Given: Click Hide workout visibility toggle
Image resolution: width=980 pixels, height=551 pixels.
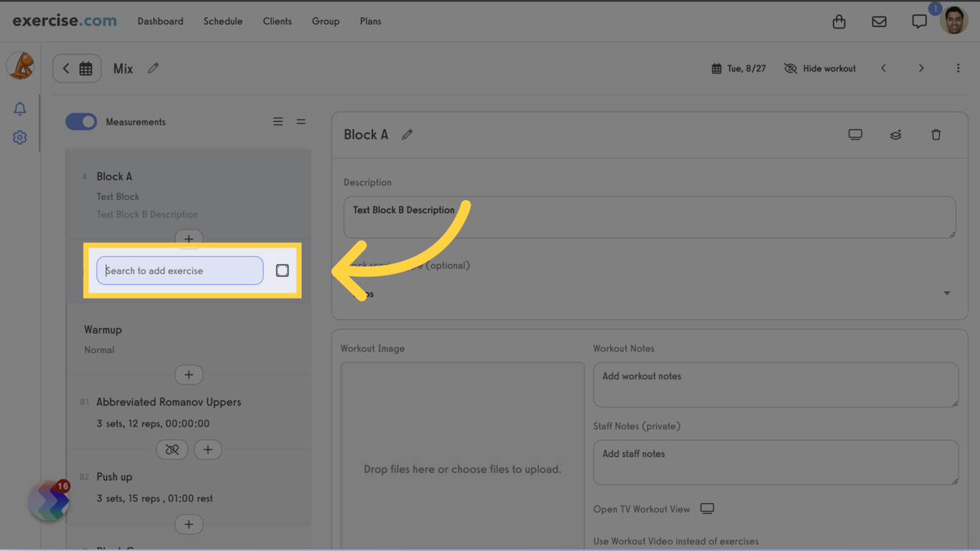Looking at the screenshot, I should pyautogui.click(x=820, y=68).
